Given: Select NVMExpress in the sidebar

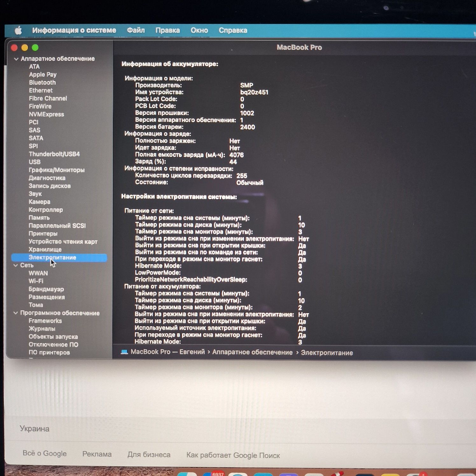Looking at the screenshot, I should [46, 114].
